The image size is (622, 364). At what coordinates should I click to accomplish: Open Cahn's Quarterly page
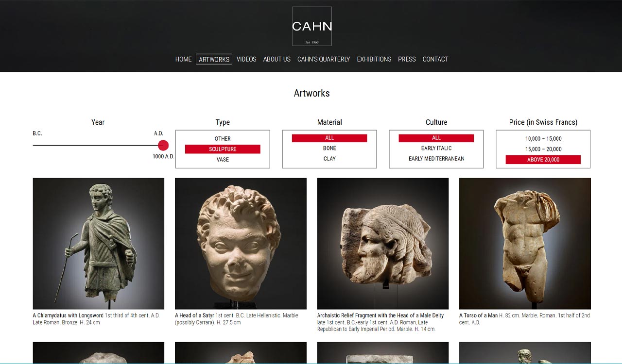324,59
